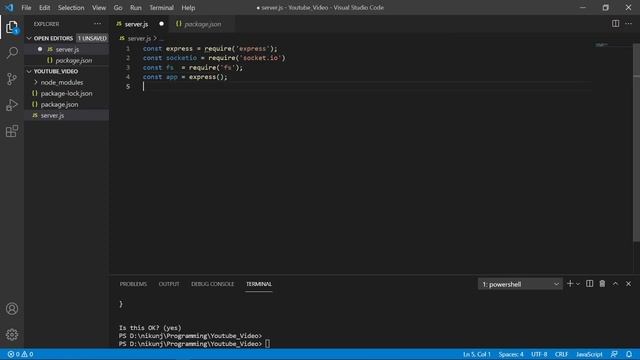This screenshot has height=360, width=640.
Task: Collapse the Open Editors section
Action: pyautogui.click(x=29, y=38)
